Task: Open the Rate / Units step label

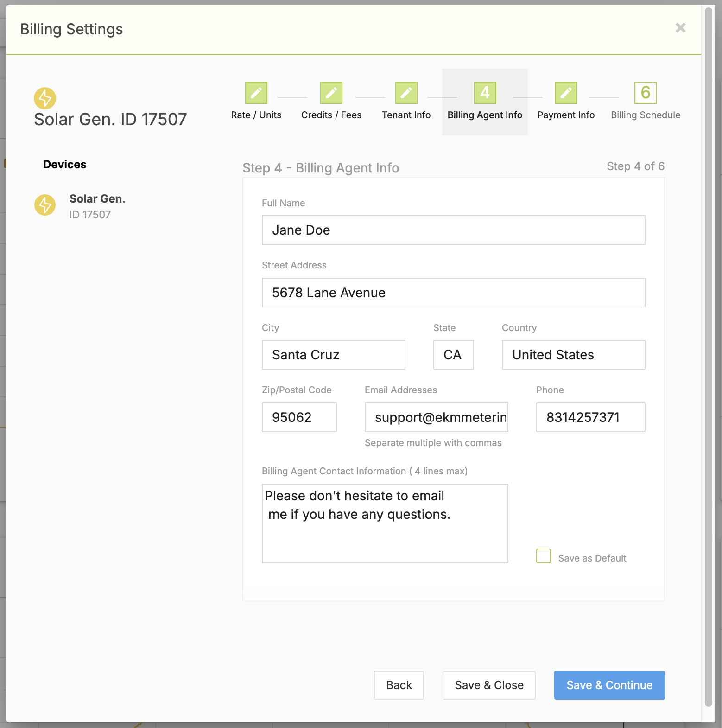Action: (256, 115)
